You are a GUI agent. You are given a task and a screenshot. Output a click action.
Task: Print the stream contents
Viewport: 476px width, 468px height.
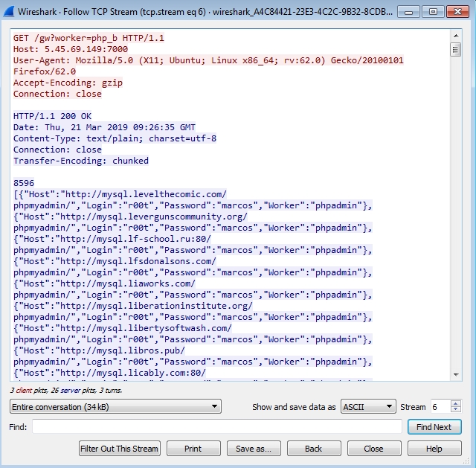pos(193,449)
